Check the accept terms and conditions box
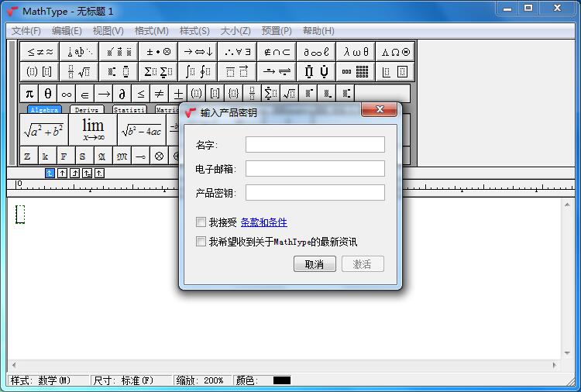This screenshot has height=392, width=581. tap(201, 222)
